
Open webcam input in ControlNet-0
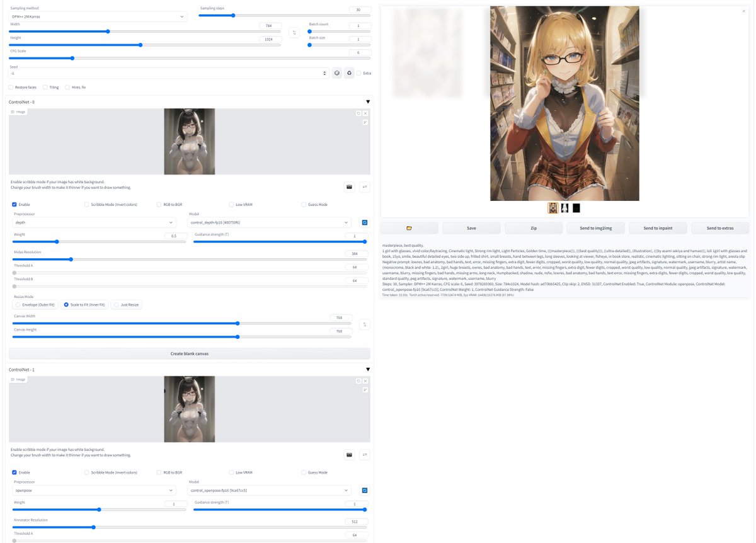[x=350, y=186]
